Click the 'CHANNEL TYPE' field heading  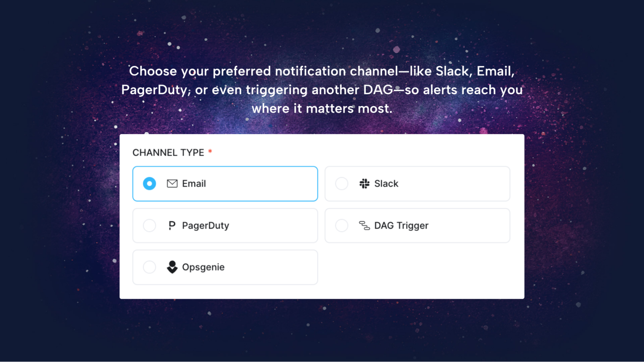(168, 153)
